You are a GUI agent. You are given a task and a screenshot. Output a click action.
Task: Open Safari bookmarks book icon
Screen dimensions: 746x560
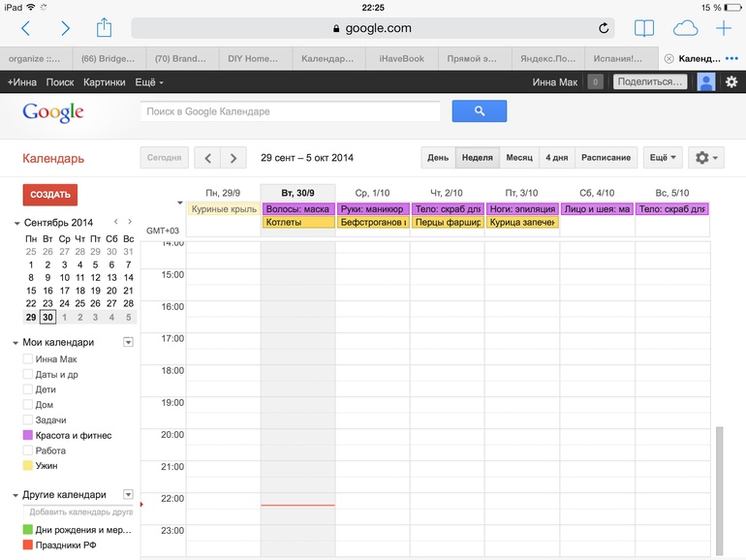point(644,28)
